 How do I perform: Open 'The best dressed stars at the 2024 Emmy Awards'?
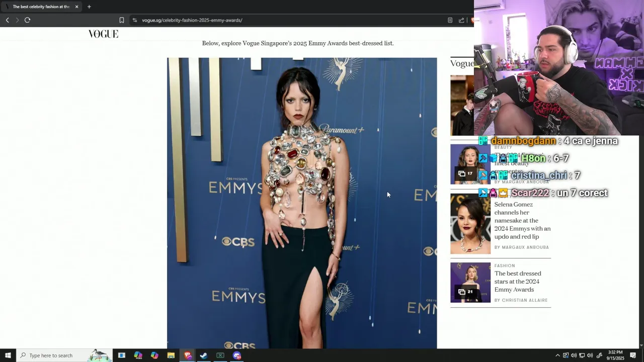[x=518, y=282]
